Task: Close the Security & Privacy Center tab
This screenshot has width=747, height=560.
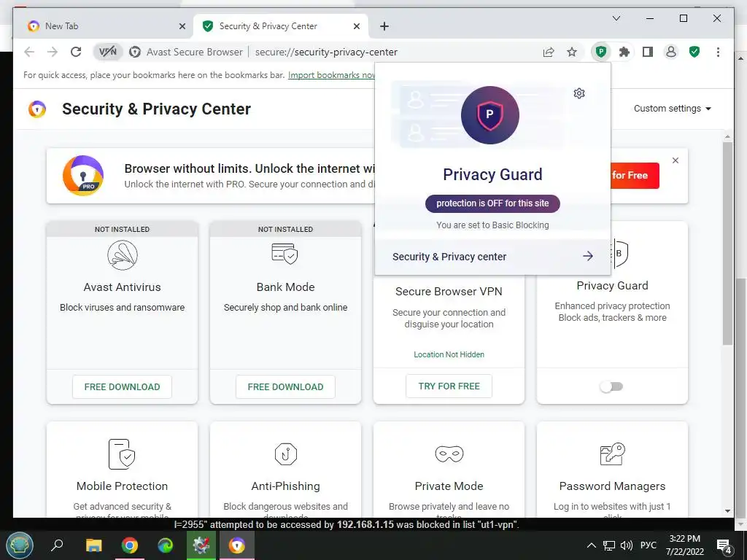Action: click(356, 26)
